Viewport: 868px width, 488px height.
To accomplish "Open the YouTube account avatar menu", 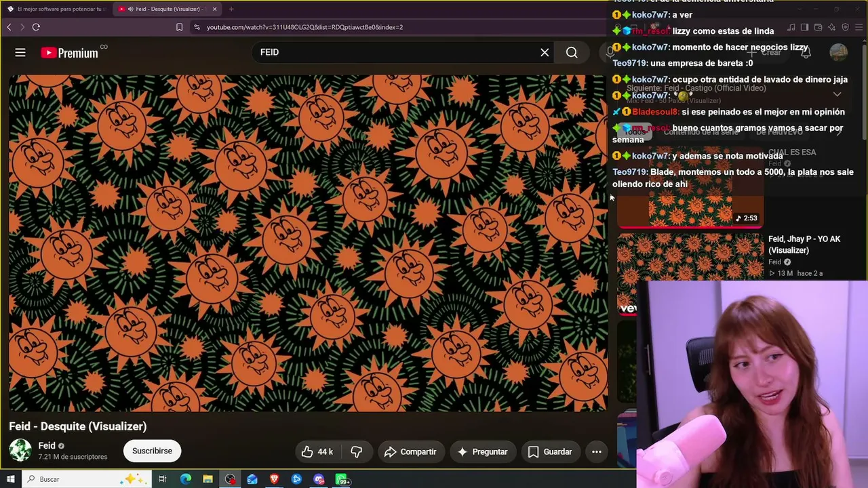I will 839,52.
